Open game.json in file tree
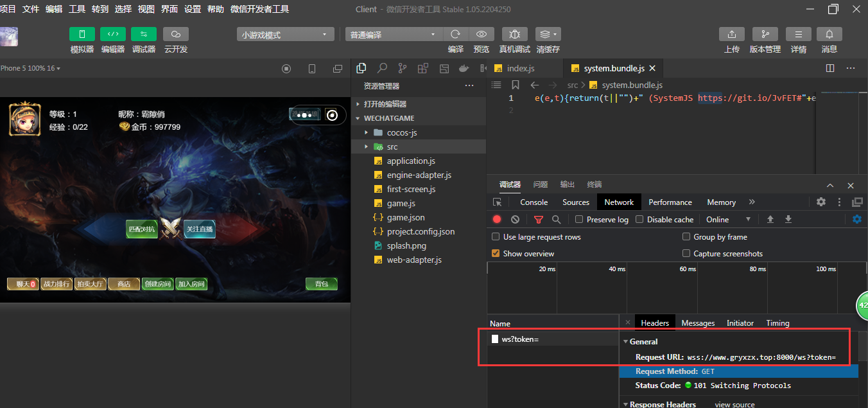The height and width of the screenshot is (408, 868). [406, 217]
